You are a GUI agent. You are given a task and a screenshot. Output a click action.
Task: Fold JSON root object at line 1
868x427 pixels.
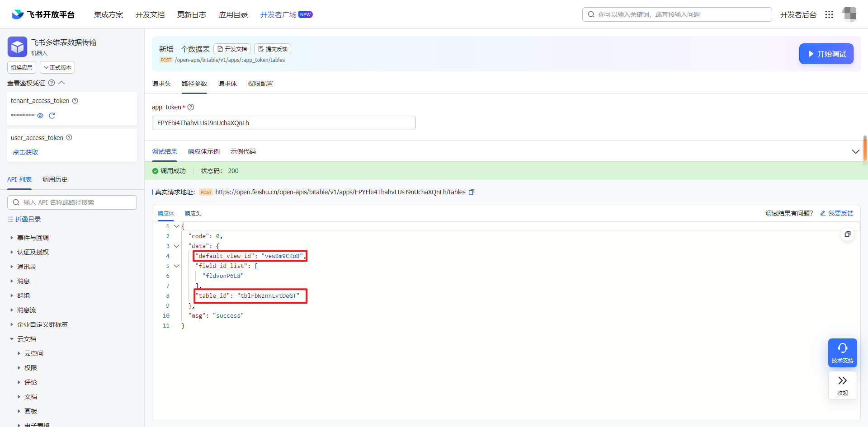point(176,226)
